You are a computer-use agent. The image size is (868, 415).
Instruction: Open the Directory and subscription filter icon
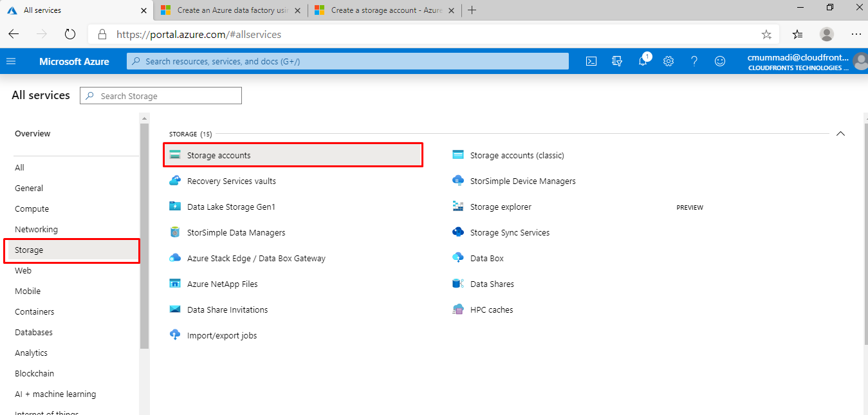coord(617,61)
